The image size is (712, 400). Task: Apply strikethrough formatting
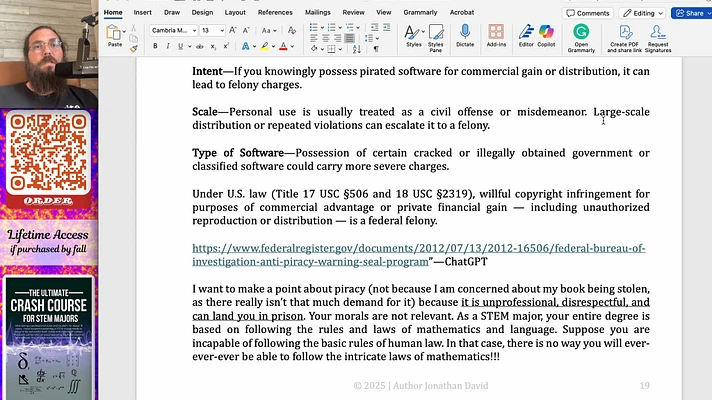click(199, 46)
